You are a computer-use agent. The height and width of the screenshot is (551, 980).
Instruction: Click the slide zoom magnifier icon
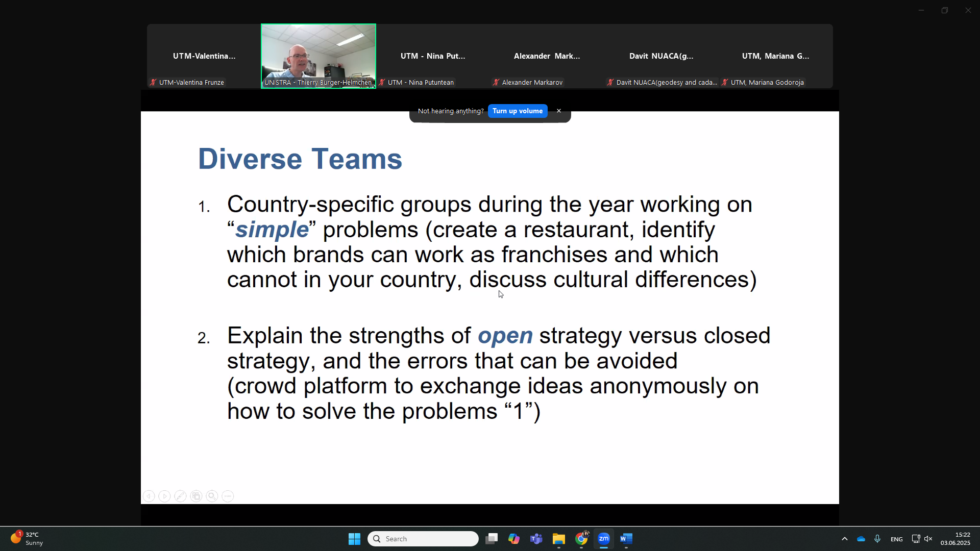tap(212, 496)
